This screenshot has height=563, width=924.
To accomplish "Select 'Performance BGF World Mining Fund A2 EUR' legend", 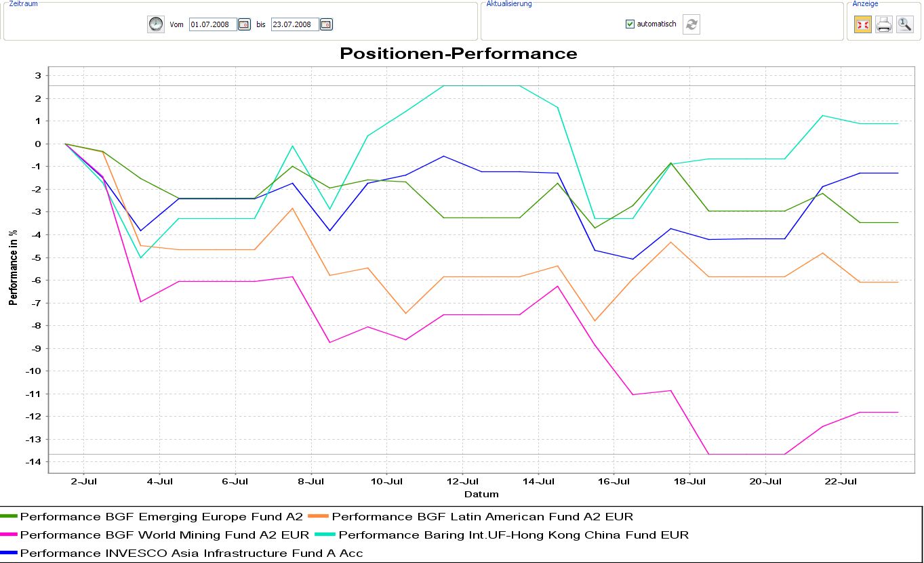I will [165, 535].
